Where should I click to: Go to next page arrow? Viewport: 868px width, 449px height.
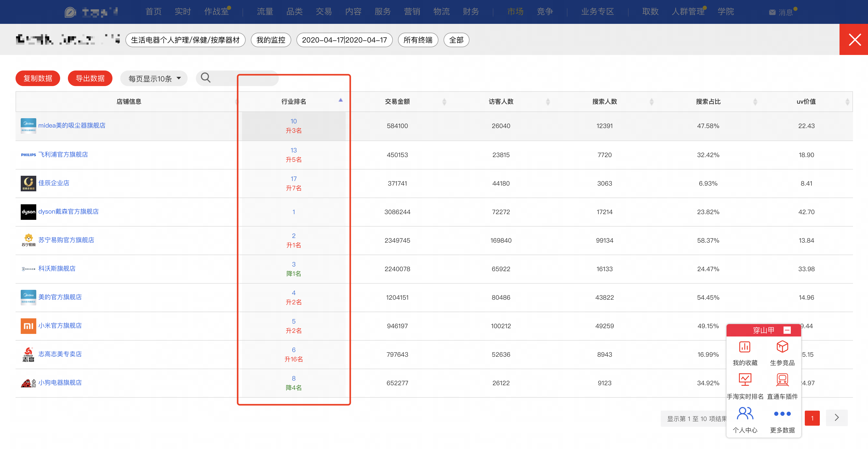coord(836,418)
